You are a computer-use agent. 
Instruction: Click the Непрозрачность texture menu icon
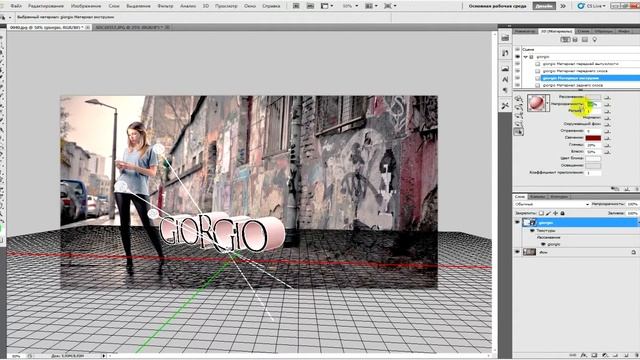pos(607,104)
